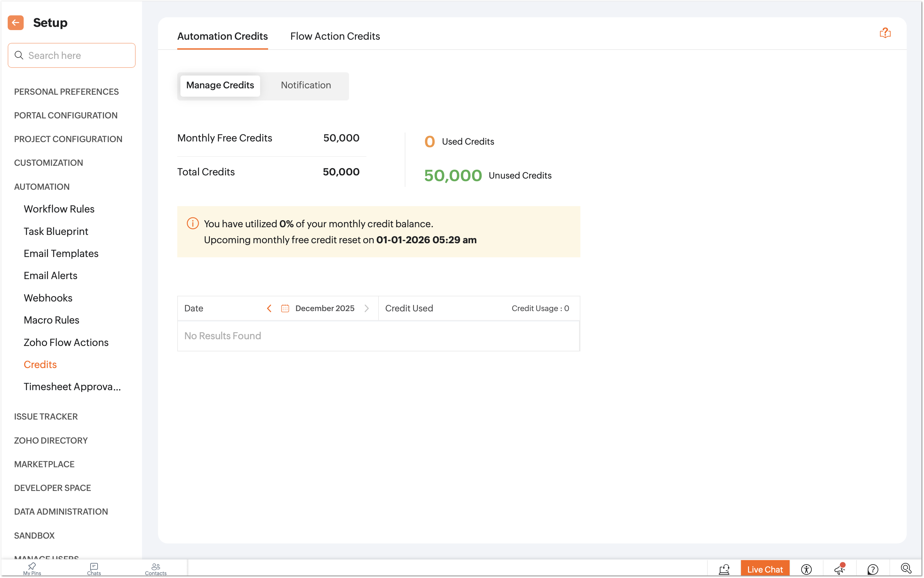Image resolution: width=924 pixels, height=578 pixels.
Task: Open the remote assistance headset icon
Action: pos(724,569)
